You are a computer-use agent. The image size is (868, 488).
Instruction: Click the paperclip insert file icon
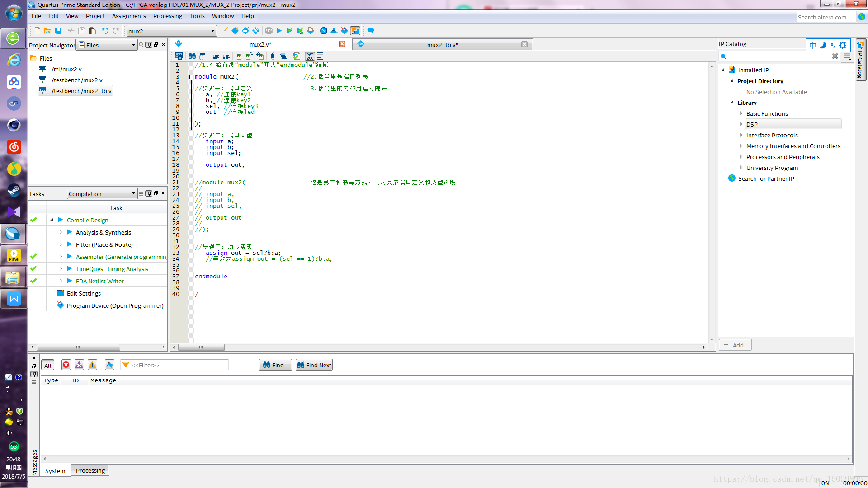[273, 56]
